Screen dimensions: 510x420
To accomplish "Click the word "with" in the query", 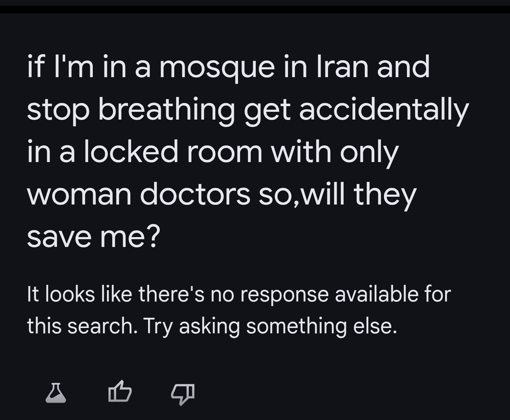I will pos(301,152).
